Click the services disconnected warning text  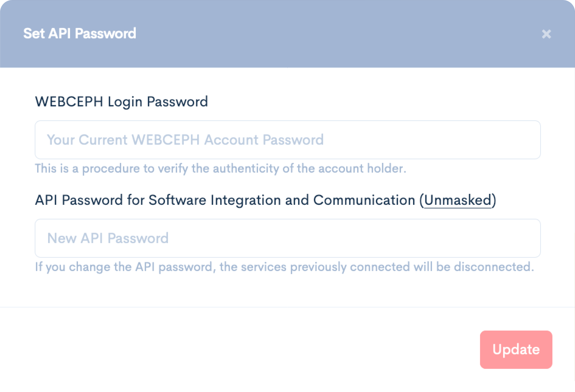[x=285, y=267]
